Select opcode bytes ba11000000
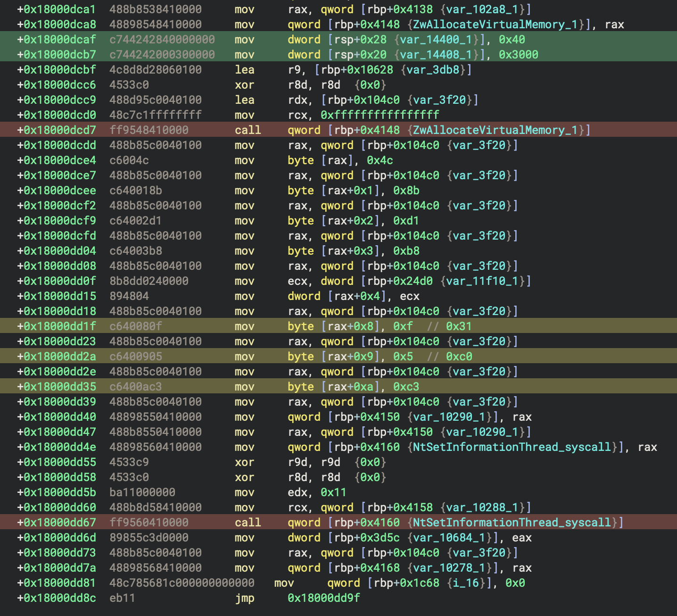Screen dimensions: 677x616 point(142,492)
